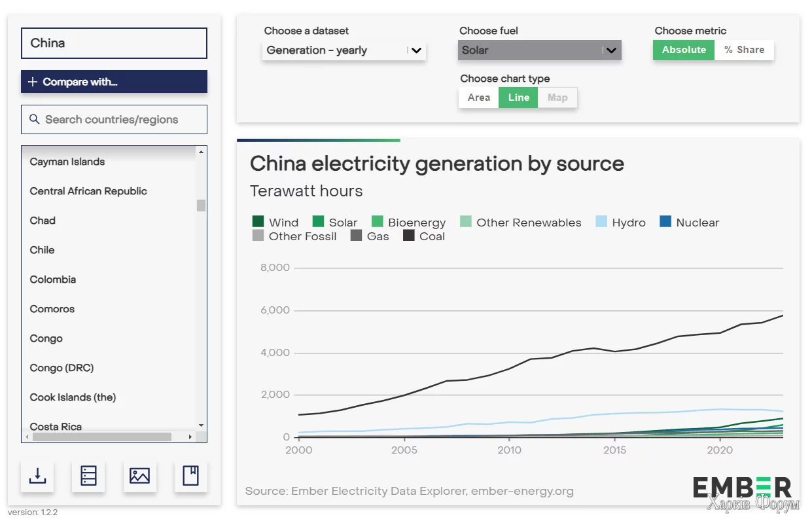The image size is (812, 521).
Task: Select Central African Republic from list
Action: [x=88, y=191]
